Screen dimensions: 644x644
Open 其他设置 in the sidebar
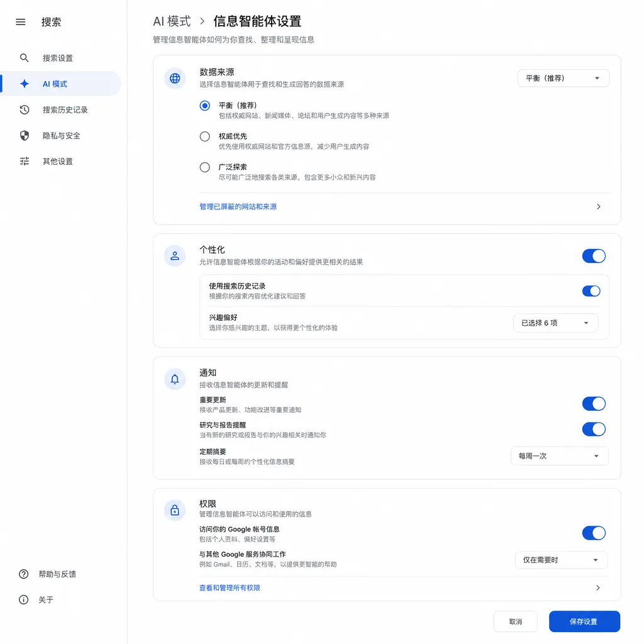[61, 161]
